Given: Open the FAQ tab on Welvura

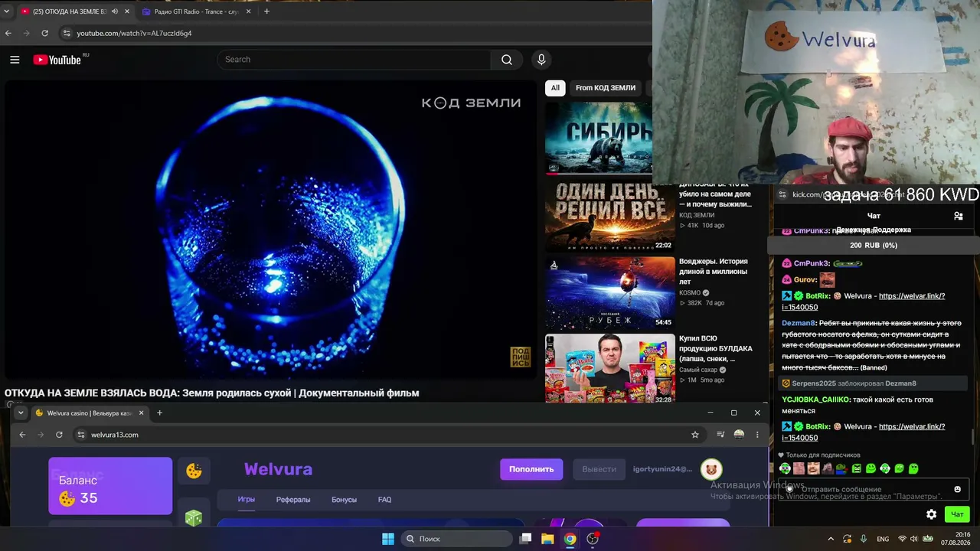Looking at the screenshot, I should [384, 500].
